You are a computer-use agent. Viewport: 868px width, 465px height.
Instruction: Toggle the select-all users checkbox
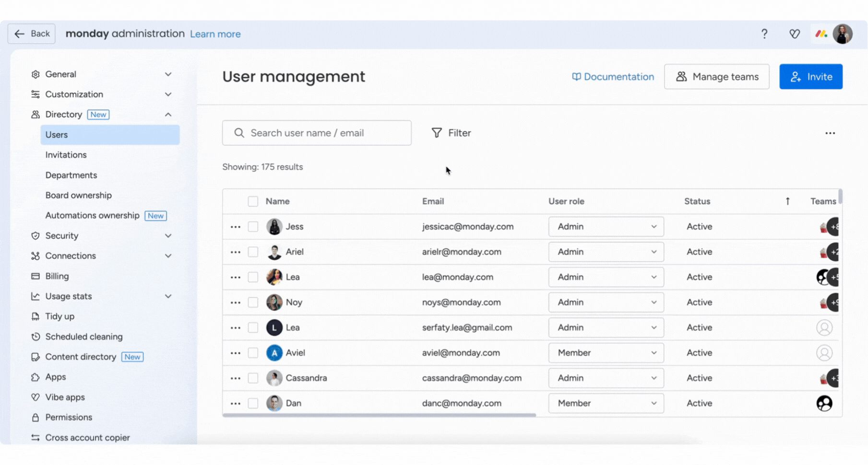coord(253,201)
